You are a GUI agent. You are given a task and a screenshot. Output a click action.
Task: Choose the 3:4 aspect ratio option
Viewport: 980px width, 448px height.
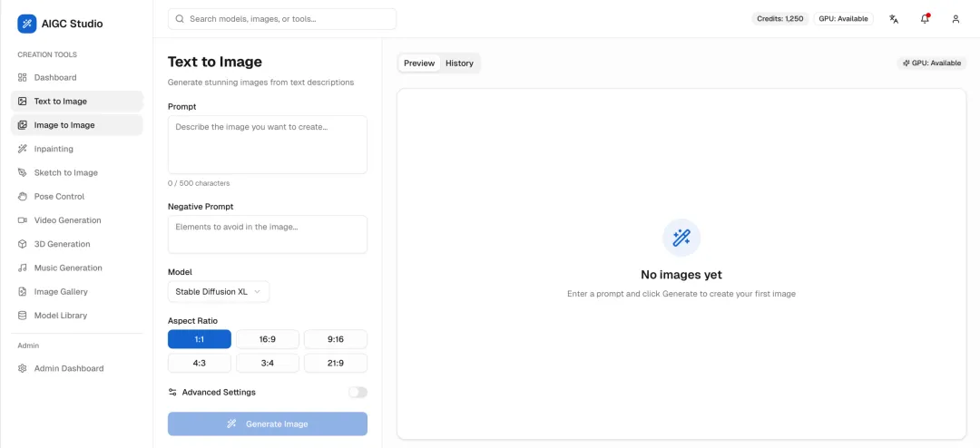pyautogui.click(x=268, y=363)
